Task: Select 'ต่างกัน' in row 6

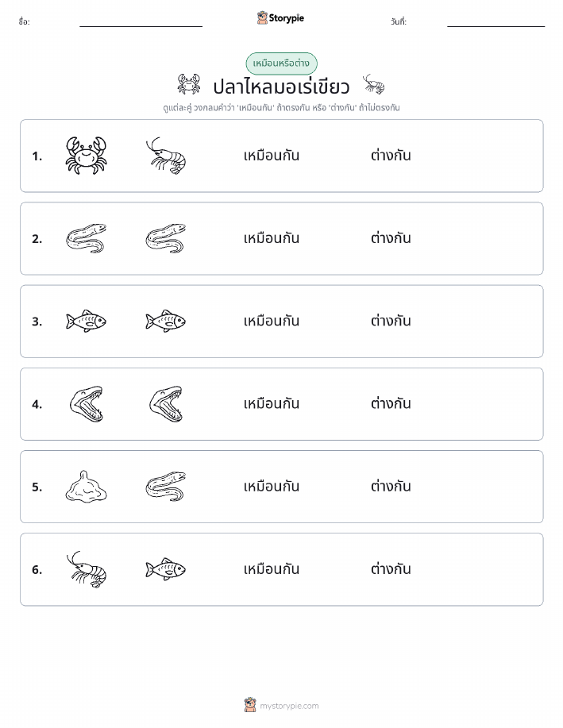Action: point(391,568)
